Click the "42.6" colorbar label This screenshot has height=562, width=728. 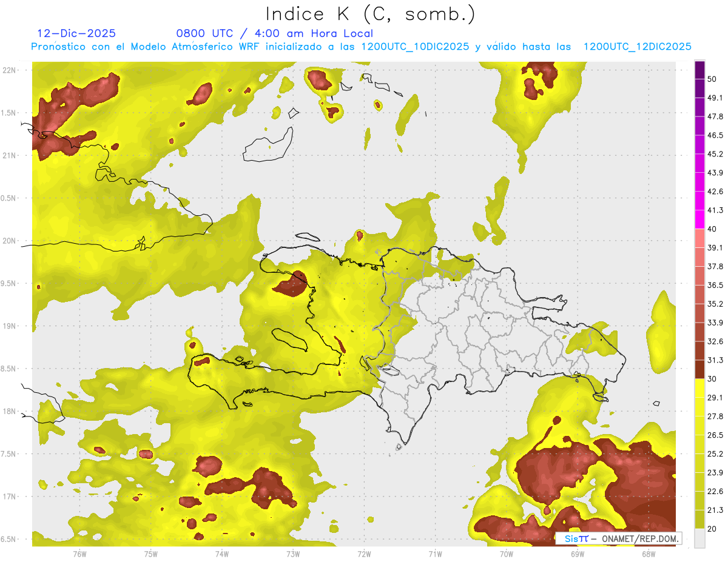(x=715, y=192)
